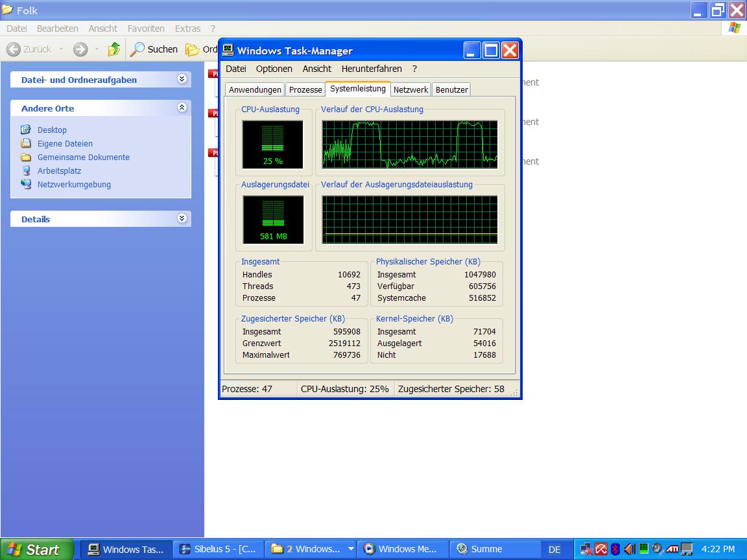Click the Folk window folder icon
This screenshot has height=560, width=747.
point(7,10)
